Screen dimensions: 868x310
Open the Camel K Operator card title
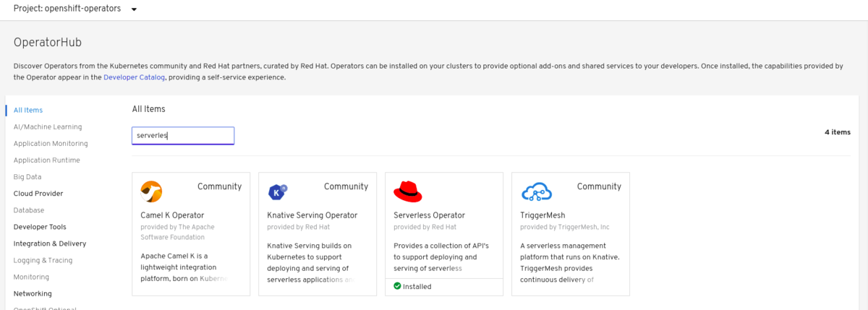tap(172, 215)
